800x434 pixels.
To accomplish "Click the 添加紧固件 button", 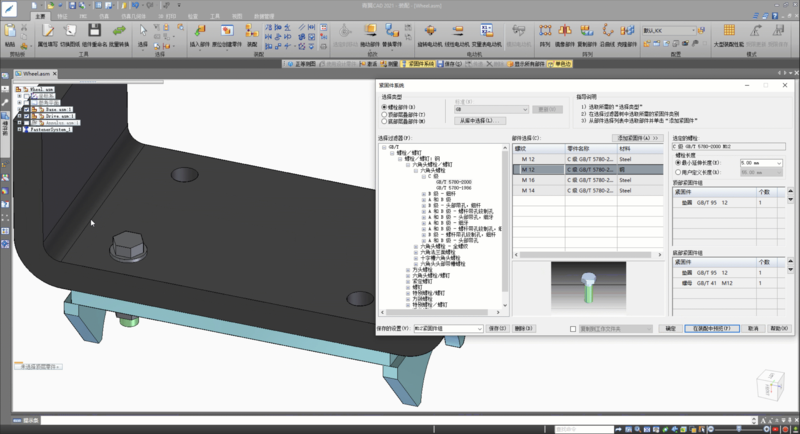I will click(637, 137).
